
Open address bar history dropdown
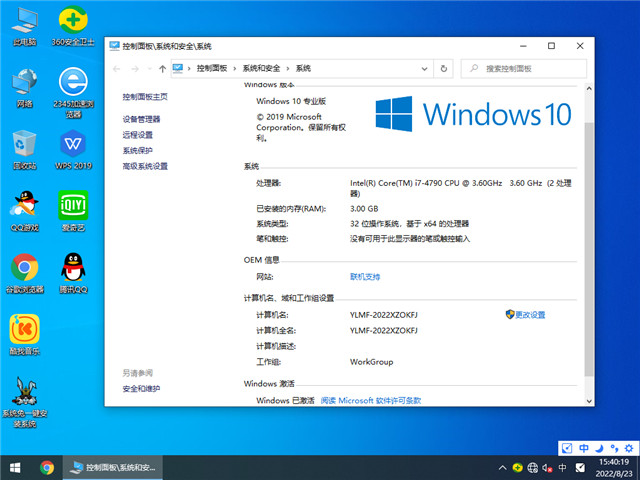(424, 69)
